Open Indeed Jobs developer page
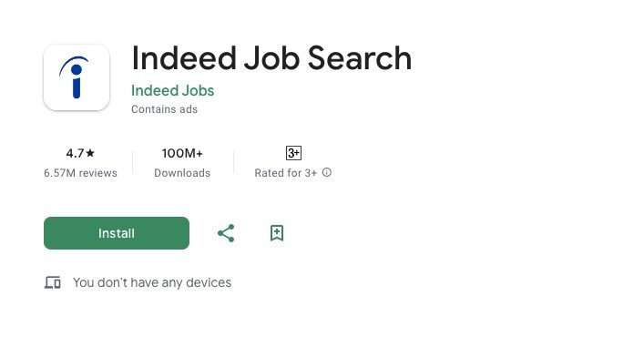 pyautogui.click(x=172, y=90)
